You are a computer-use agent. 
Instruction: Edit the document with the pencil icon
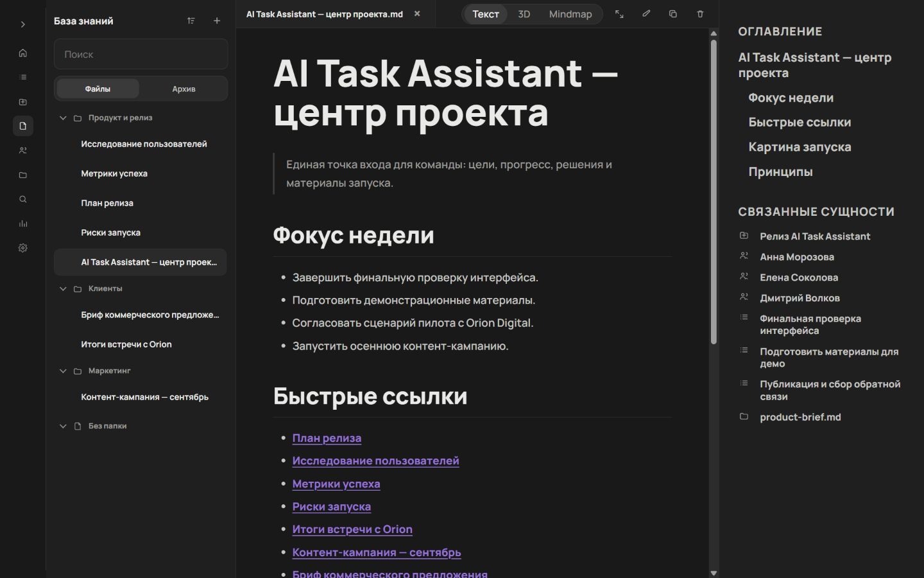coord(646,14)
